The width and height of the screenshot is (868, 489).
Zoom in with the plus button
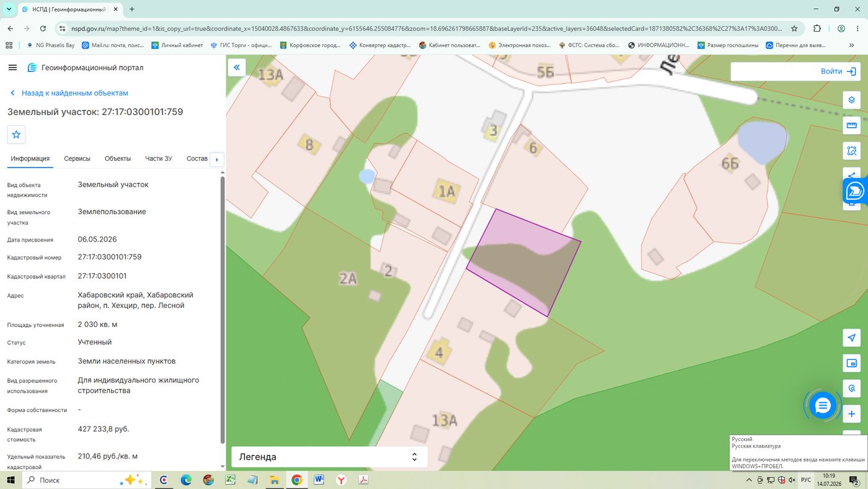pyautogui.click(x=852, y=414)
